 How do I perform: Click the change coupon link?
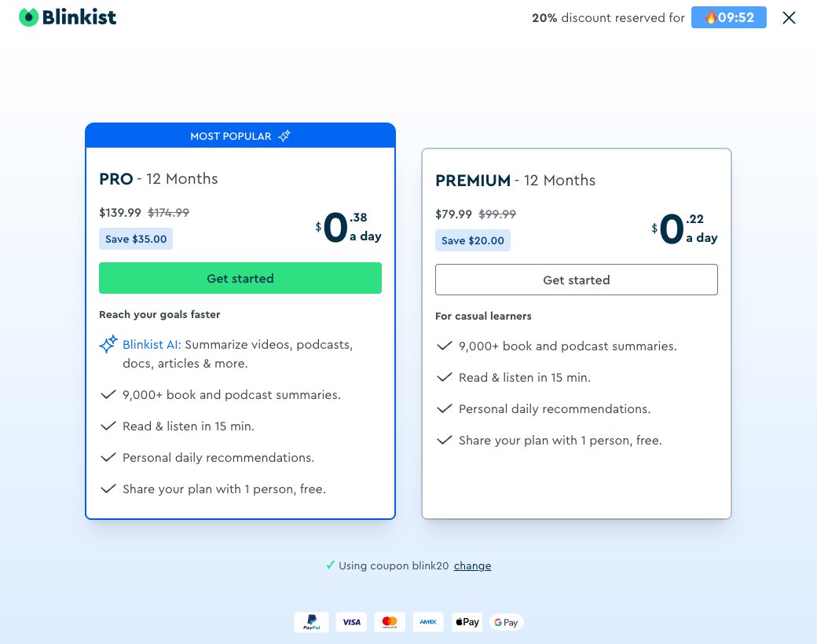click(x=472, y=565)
